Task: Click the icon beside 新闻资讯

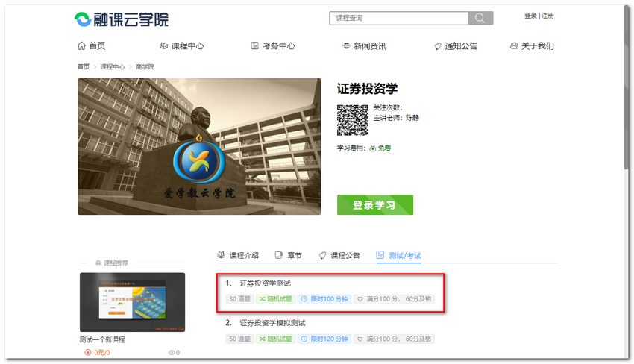Action: (x=346, y=46)
